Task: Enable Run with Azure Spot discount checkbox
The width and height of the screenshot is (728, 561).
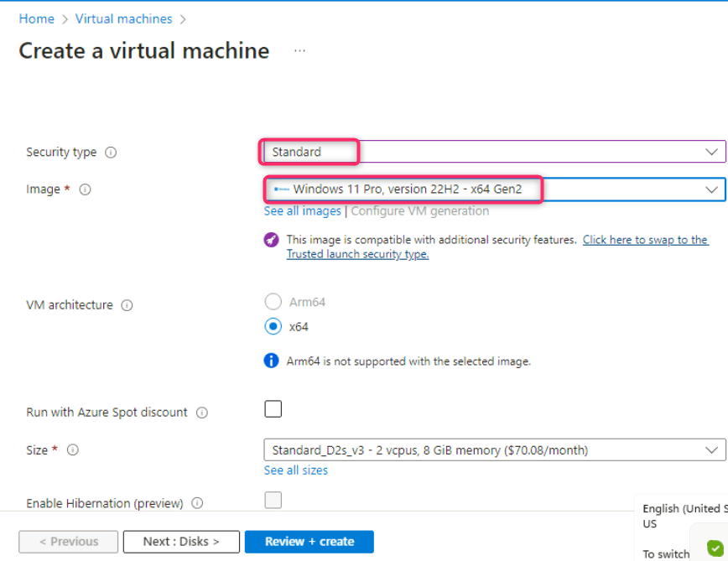Action: click(x=273, y=409)
